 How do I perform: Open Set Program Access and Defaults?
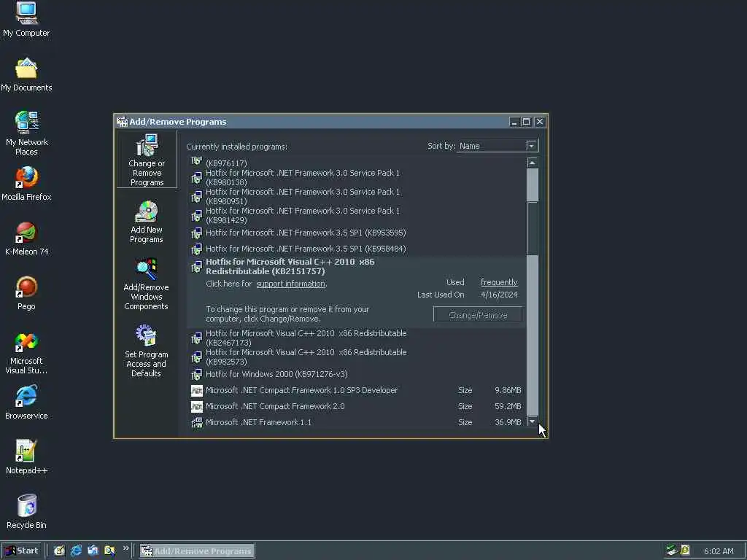[146, 351]
